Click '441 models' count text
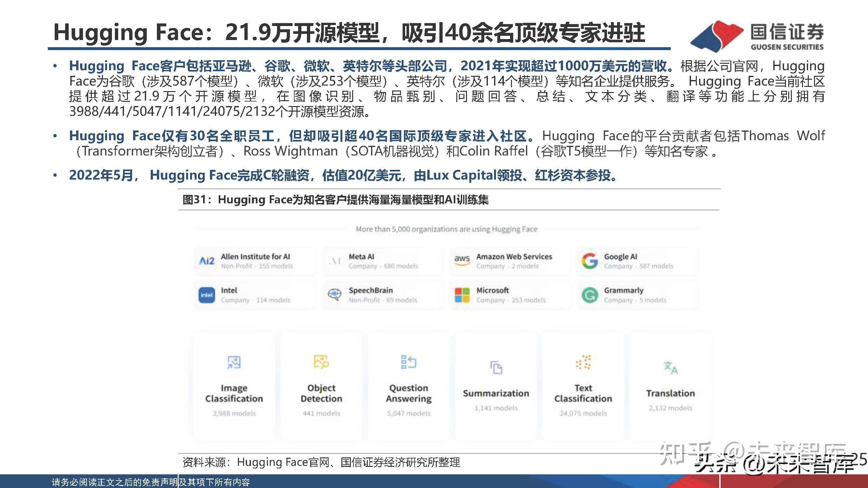This screenshot has height=488, width=868. coord(321,413)
